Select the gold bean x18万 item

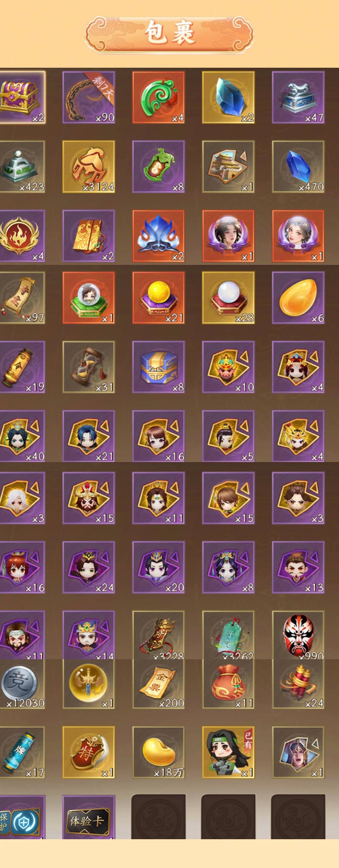pyautogui.click(x=159, y=752)
